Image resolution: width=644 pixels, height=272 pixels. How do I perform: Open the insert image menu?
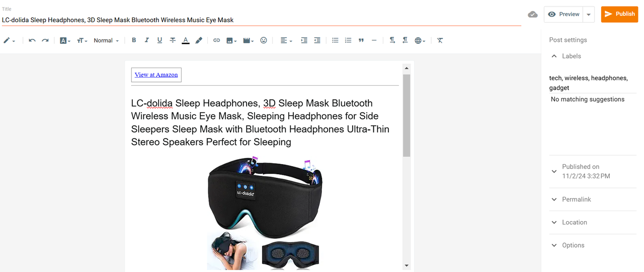[231, 40]
